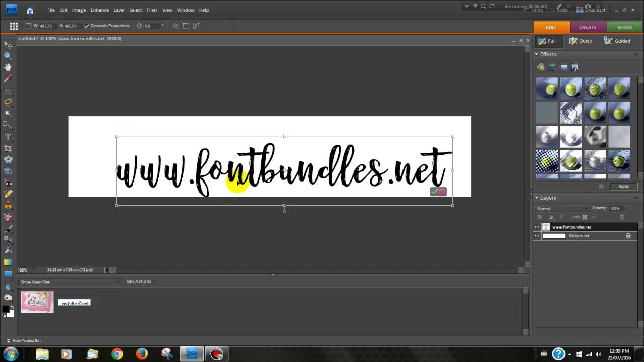Open the Opacity dropdown arrow
The height and width of the screenshot is (362, 644).
tap(626, 208)
